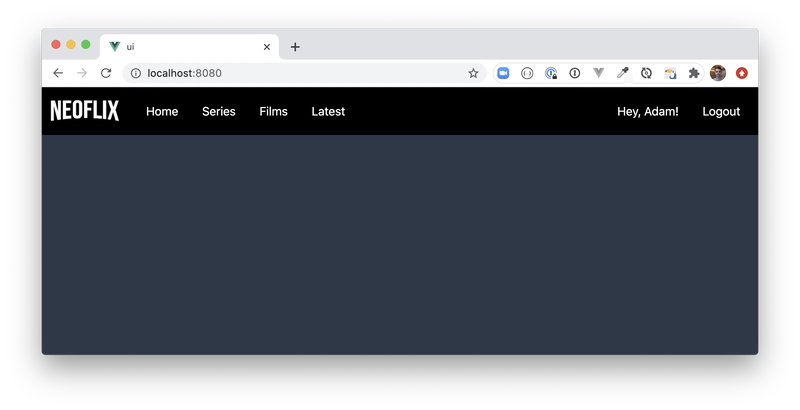
Task: Go to the Series section
Action: [x=218, y=112]
